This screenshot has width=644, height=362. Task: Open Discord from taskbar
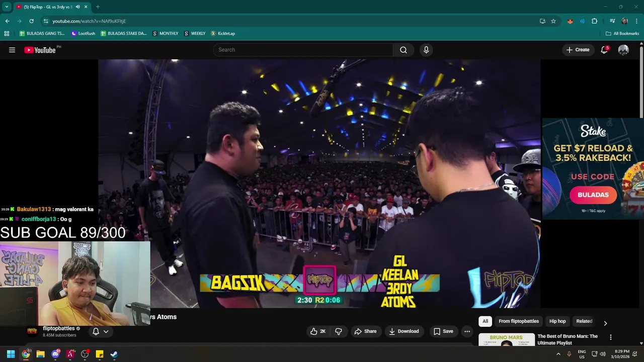(x=55, y=354)
